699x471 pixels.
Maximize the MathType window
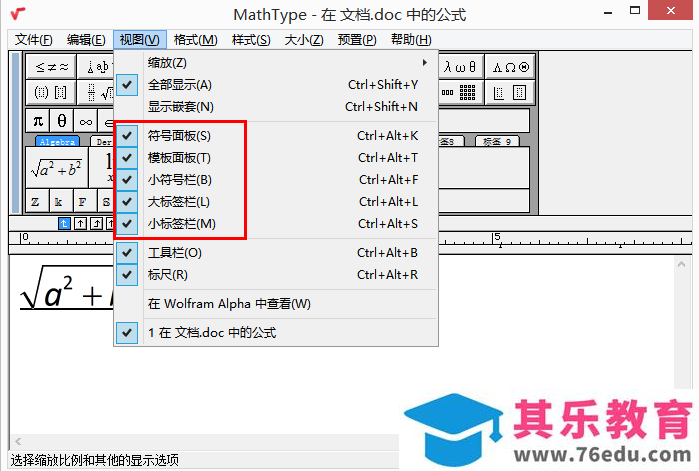pyautogui.click(x=635, y=10)
